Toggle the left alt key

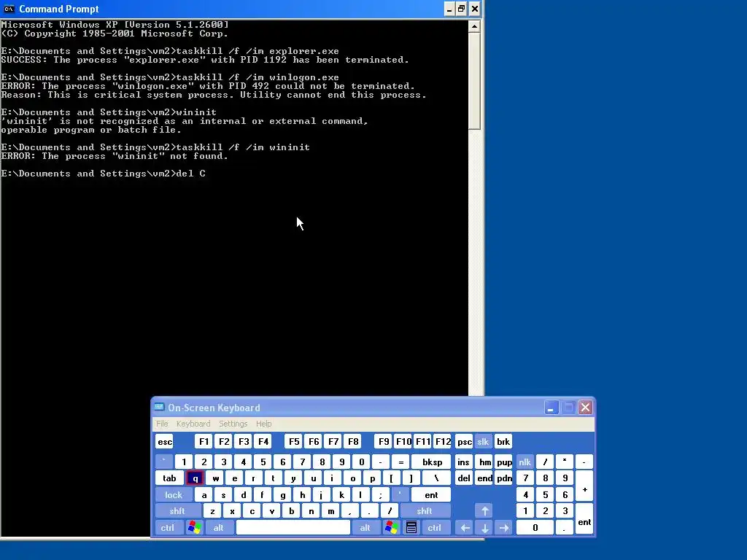pos(219,528)
